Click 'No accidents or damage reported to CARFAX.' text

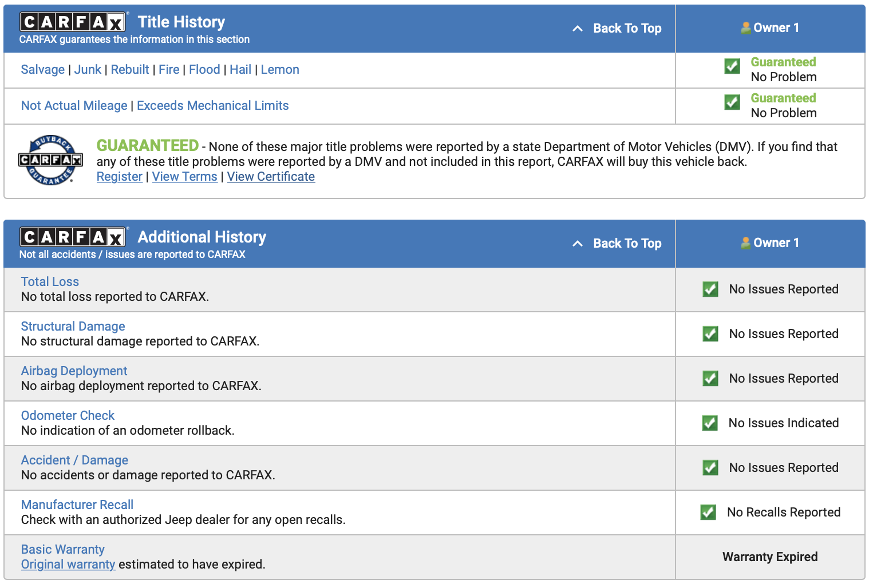click(x=148, y=475)
